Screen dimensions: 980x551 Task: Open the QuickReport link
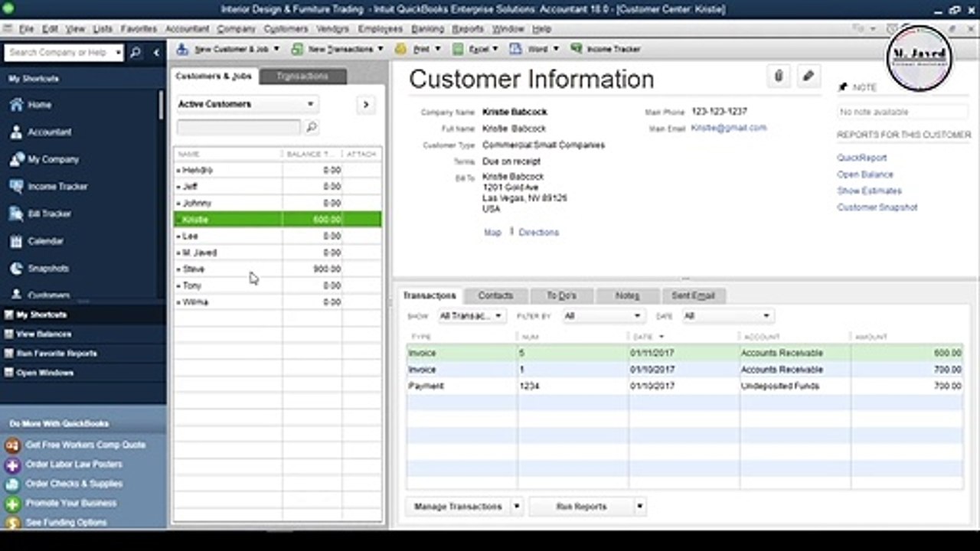[x=862, y=158]
